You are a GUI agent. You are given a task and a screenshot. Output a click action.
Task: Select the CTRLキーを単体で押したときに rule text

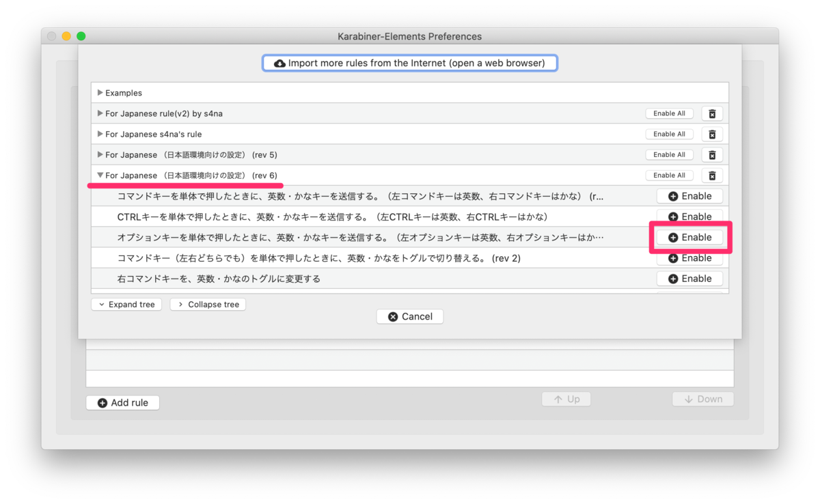click(333, 216)
